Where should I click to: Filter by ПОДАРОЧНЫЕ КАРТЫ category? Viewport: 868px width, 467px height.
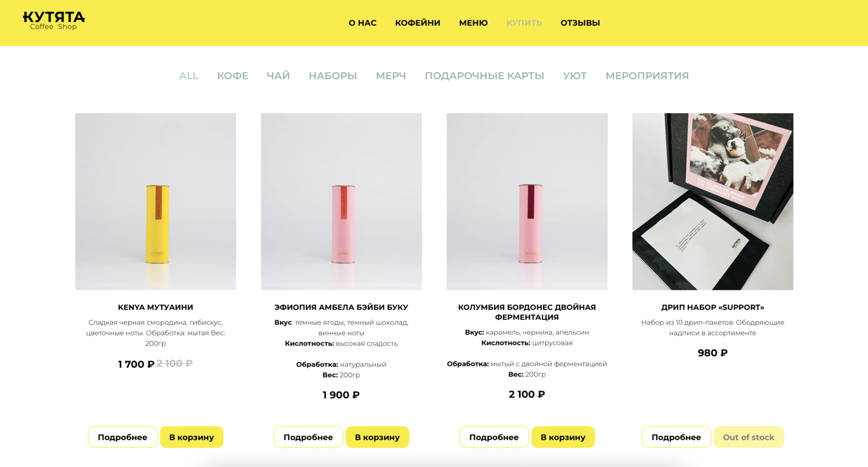point(484,76)
